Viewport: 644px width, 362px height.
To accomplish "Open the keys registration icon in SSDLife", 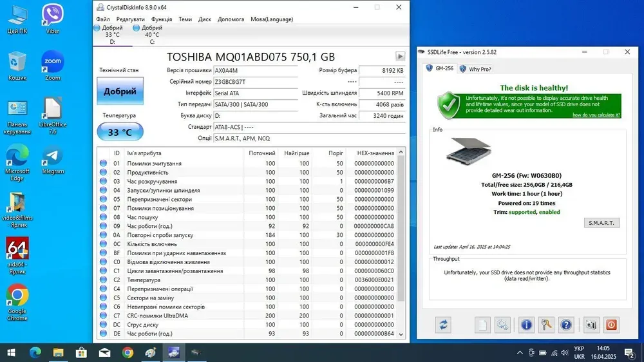I will click(x=546, y=325).
